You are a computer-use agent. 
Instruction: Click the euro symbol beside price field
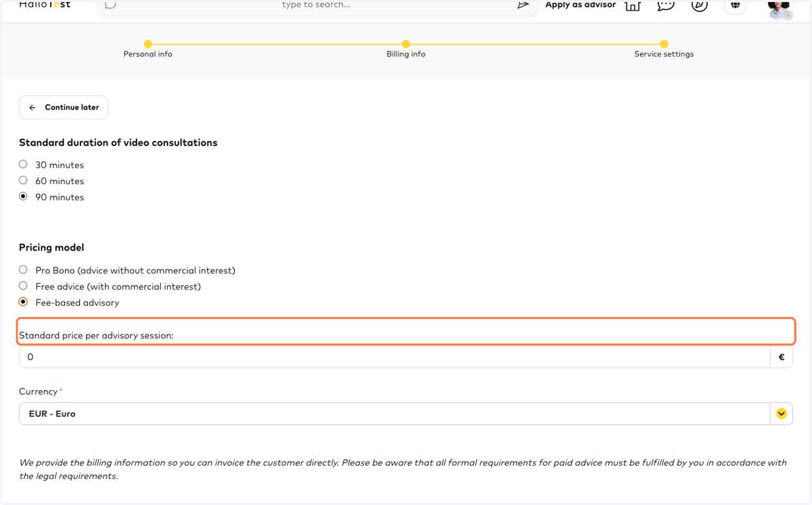(782, 357)
